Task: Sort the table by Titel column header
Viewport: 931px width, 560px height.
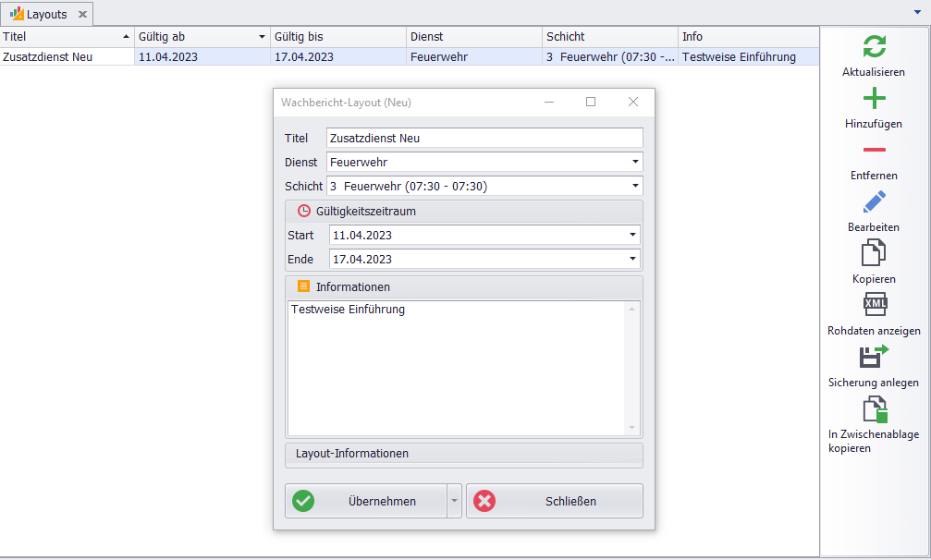Action: click(x=65, y=37)
